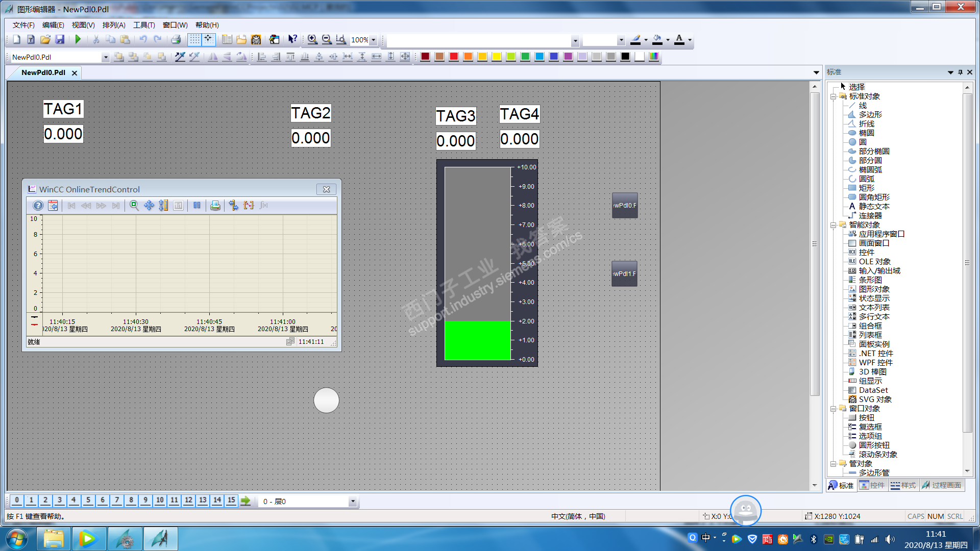This screenshot has width=980, height=551.
Task: Open the layer selection dropdown 层0
Action: coord(352,502)
